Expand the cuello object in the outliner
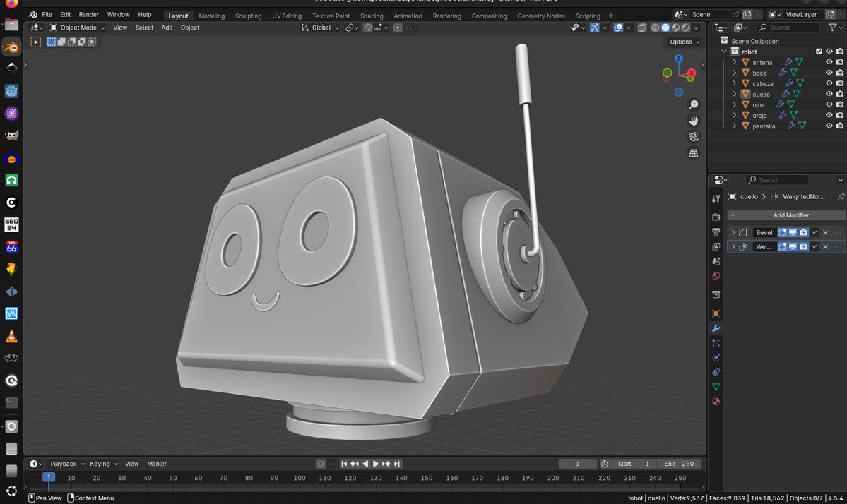Screen dimensions: 847x504 pos(735,94)
